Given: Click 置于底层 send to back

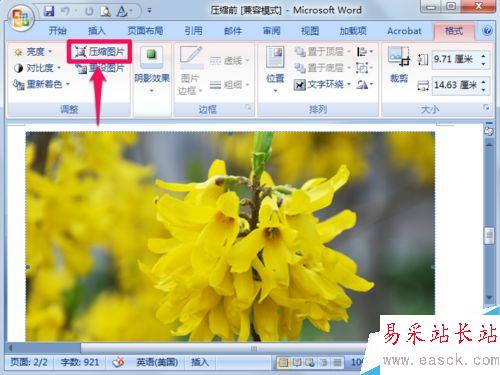Looking at the screenshot, I should click(x=322, y=68).
